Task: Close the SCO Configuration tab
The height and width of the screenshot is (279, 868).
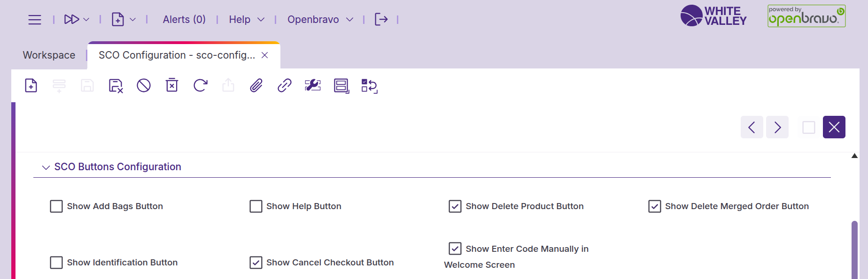Action: tap(265, 55)
